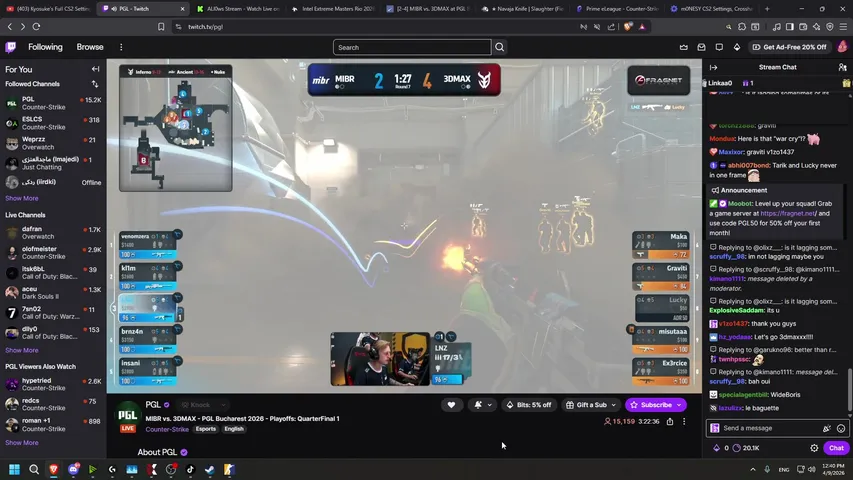
Task: Open the fragnet.net link in chat
Action: (788, 213)
